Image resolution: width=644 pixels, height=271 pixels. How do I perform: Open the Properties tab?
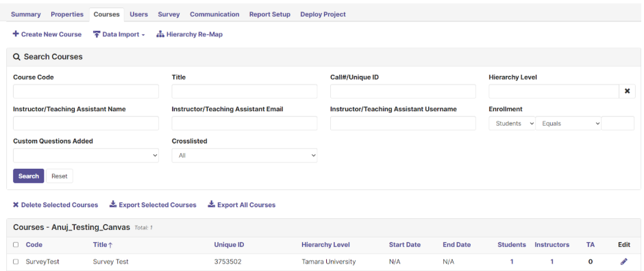[x=67, y=14]
